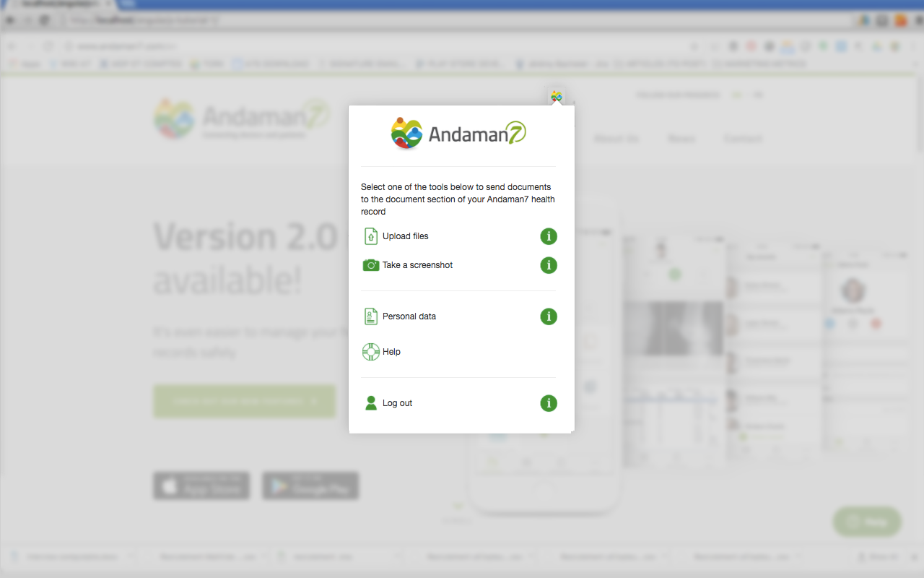Click the Google Play badge on webpage

tap(310, 486)
